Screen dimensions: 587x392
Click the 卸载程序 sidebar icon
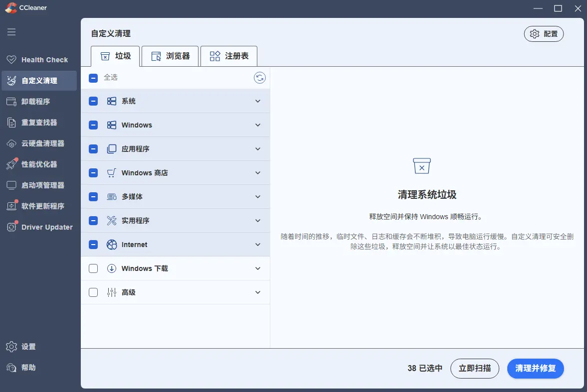[11, 102]
